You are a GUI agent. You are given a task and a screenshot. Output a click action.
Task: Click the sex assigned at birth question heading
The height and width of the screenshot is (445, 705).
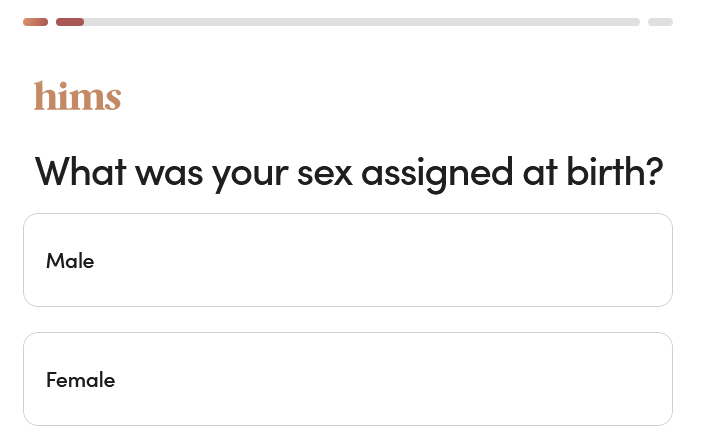click(x=348, y=172)
